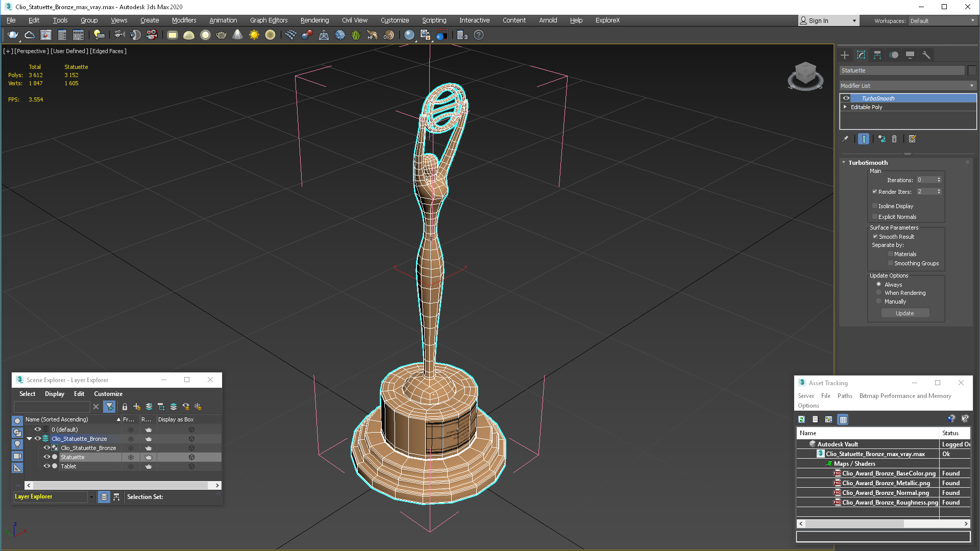Screen dimensions: 980x551
Task: Click Bitmap Performance and Memory menu
Action: pyautogui.click(x=905, y=396)
